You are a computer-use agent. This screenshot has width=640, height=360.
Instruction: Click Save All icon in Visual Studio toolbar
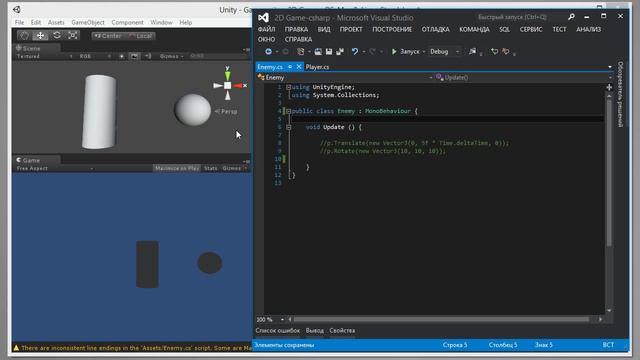coord(340,51)
